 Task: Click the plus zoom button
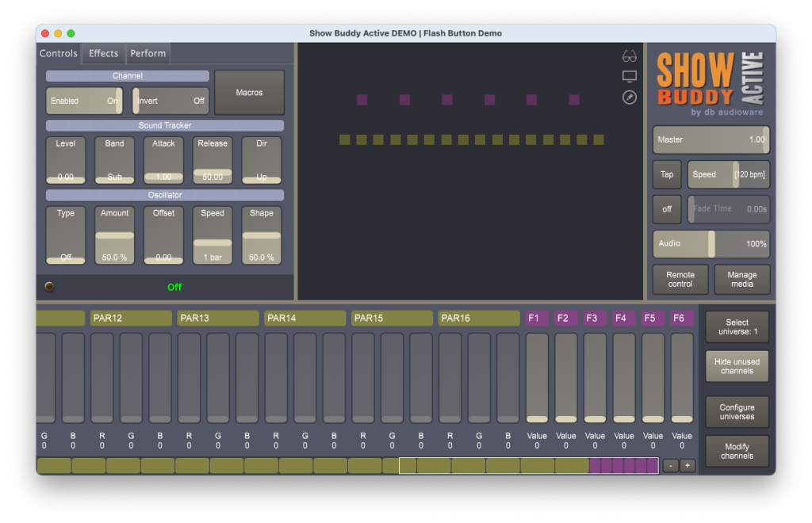coord(688,466)
